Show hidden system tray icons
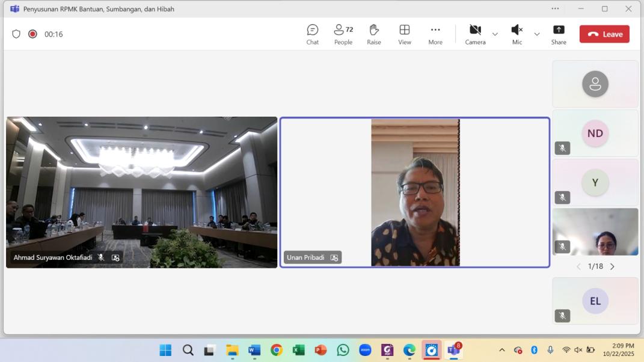Image resolution: width=644 pixels, height=362 pixels. point(502,350)
